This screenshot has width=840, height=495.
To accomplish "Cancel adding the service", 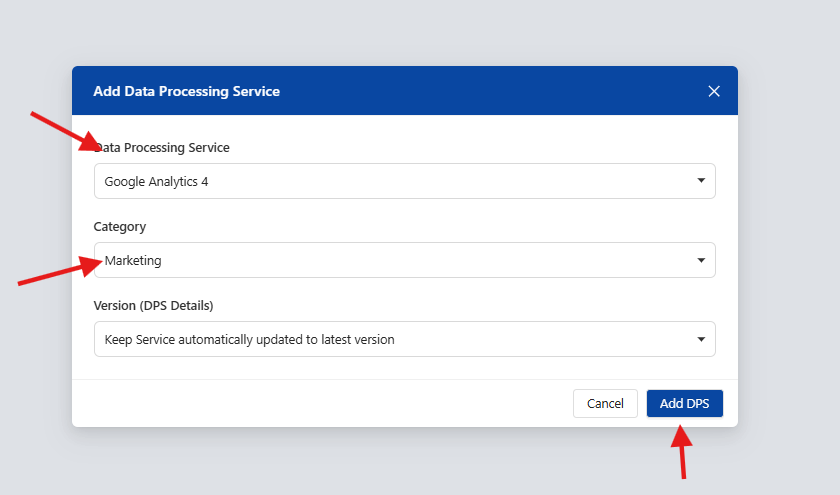I will pyautogui.click(x=605, y=403).
